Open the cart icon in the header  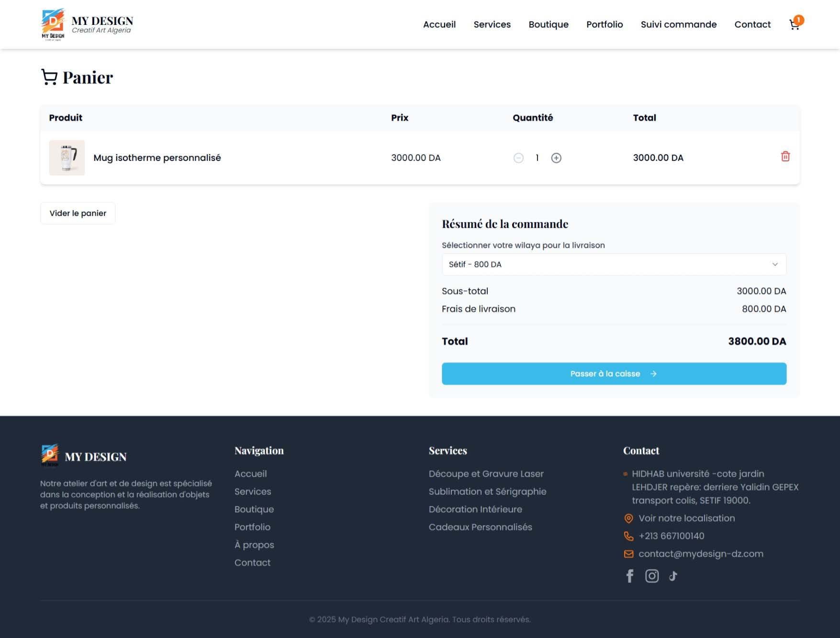pos(794,24)
